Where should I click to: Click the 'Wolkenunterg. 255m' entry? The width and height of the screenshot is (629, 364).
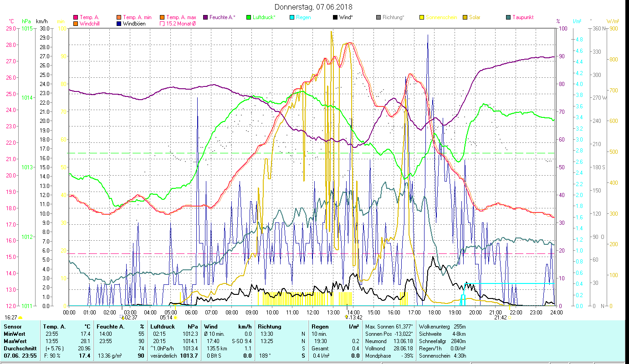tap(442, 327)
